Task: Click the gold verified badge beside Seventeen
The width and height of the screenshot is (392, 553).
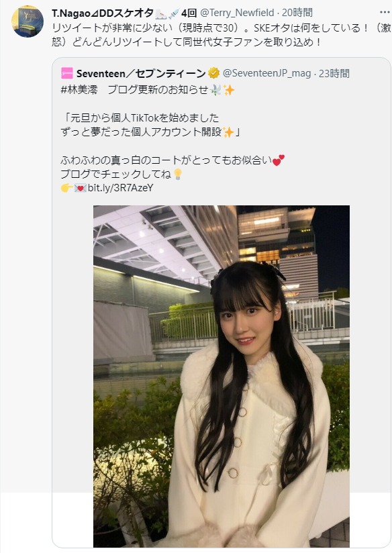Action: pos(213,73)
